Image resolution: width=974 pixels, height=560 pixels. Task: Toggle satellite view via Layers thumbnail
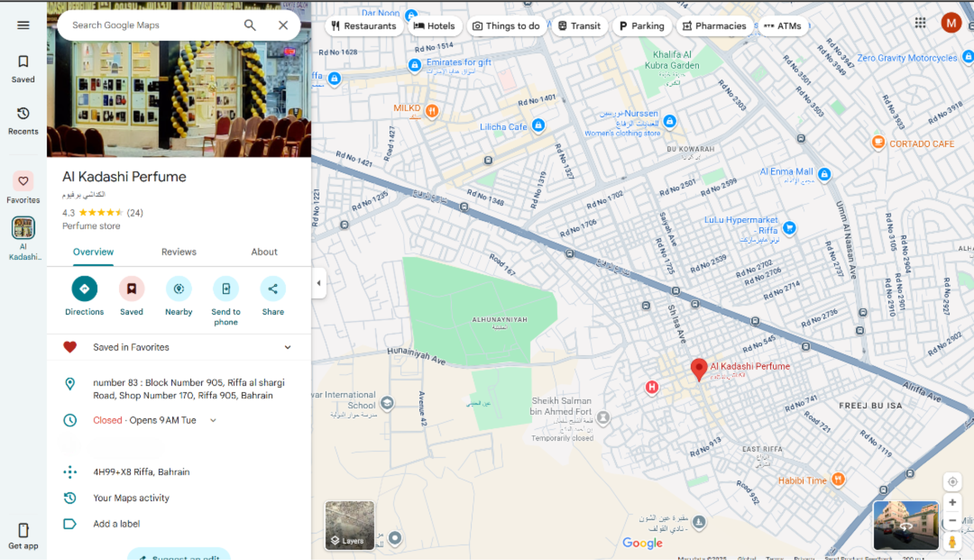pyautogui.click(x=350, y=525)
